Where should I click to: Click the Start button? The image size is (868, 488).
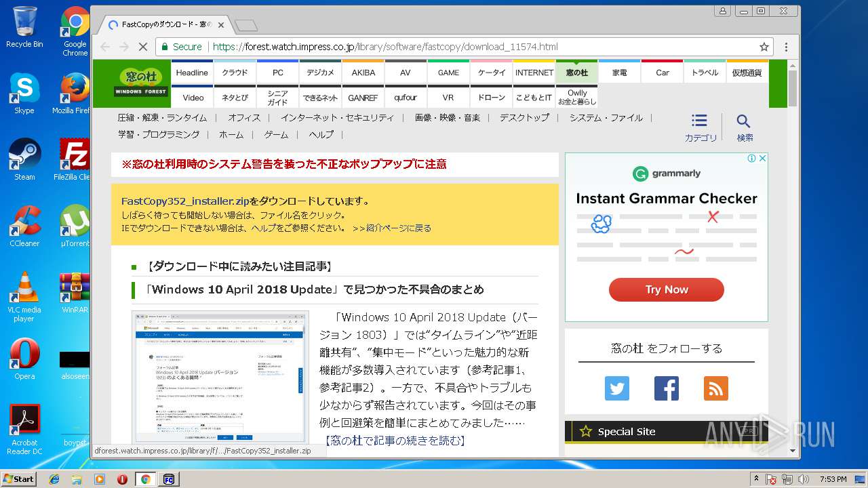[18, 479]
